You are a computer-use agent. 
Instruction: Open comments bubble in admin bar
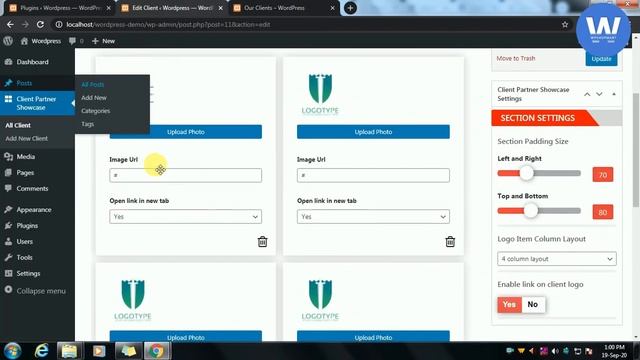[x=76, y=41]
